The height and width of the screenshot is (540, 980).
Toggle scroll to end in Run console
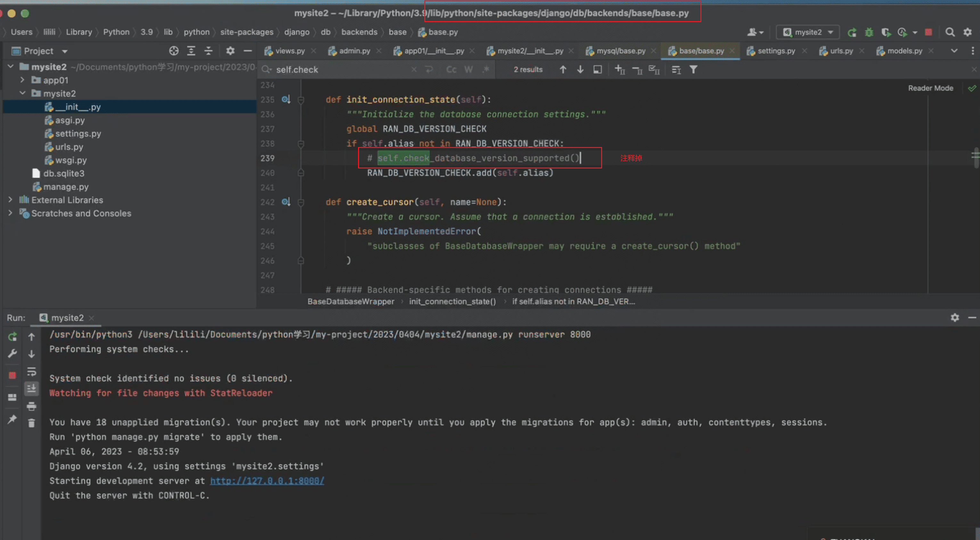(32, 389)
